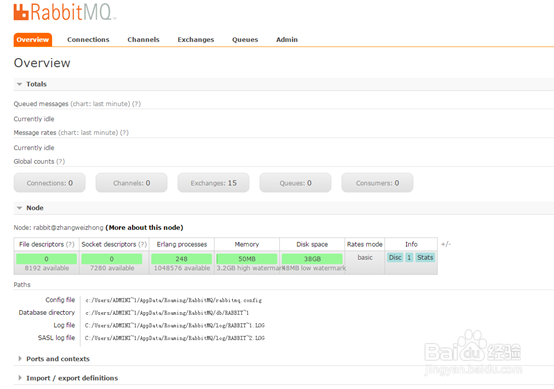The width and height of the screenshot is (554, 389).
Task: Open help (?) next to Global counts
Action: pyautogui.click(x=60, y=161)
